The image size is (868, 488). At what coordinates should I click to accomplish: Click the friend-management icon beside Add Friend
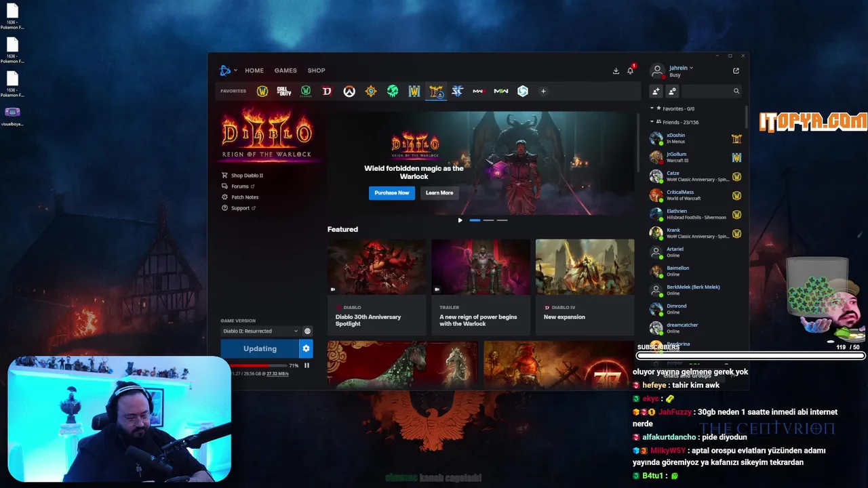(672, 91)
